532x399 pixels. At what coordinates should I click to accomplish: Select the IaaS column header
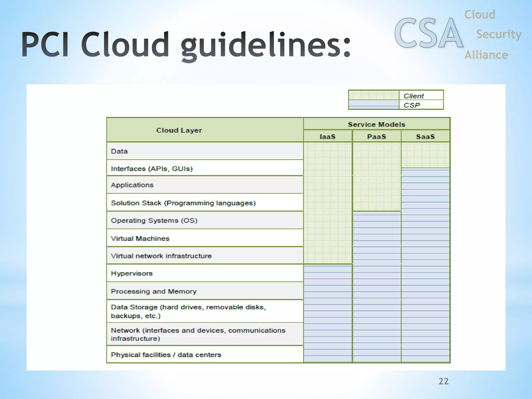tap(328, 136)
